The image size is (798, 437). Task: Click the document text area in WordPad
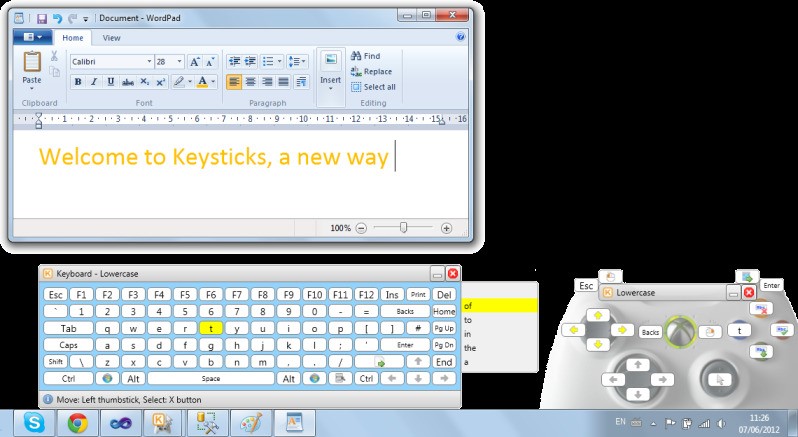click(240, 174)
